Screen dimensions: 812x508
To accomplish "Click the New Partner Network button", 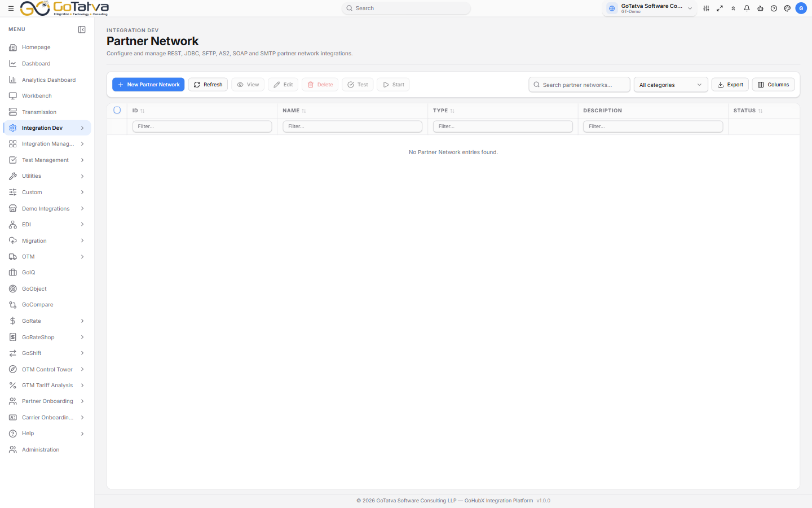I will pos(148,85).
